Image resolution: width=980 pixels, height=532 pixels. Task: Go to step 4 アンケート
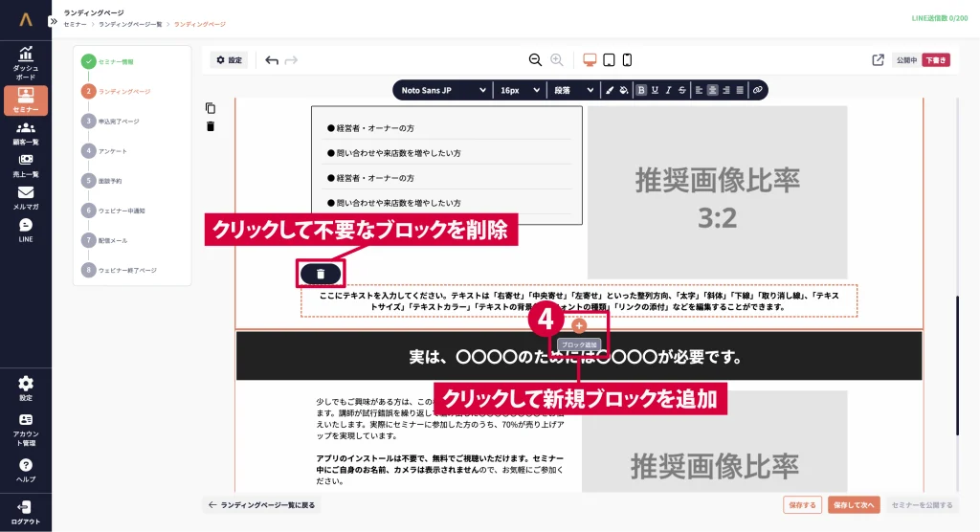click(112, 151)
